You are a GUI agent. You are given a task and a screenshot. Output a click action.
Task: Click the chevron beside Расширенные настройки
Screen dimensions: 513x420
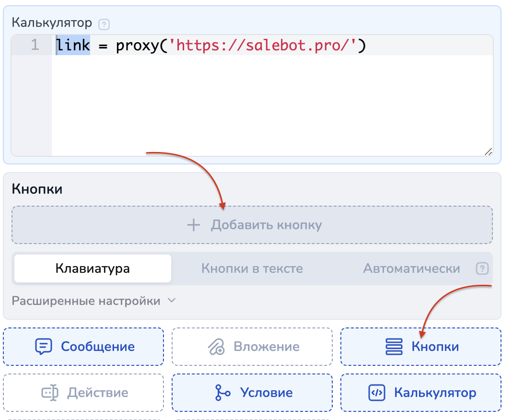(172, 301)
